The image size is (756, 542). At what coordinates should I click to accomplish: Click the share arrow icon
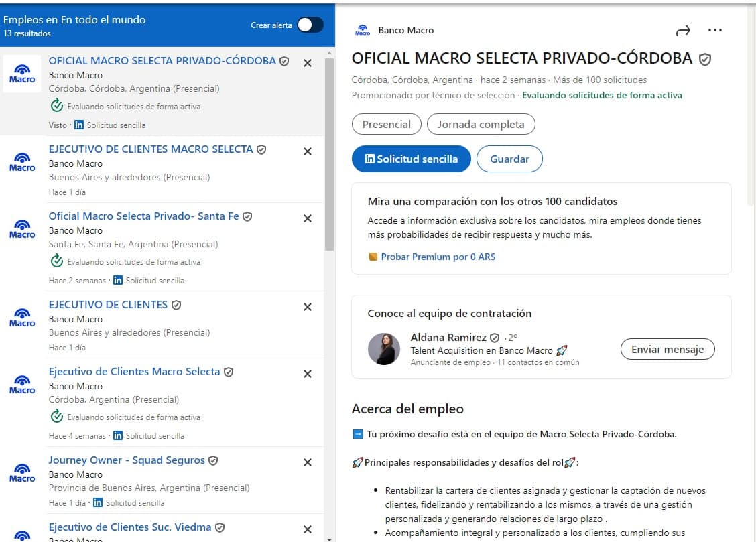682,31
